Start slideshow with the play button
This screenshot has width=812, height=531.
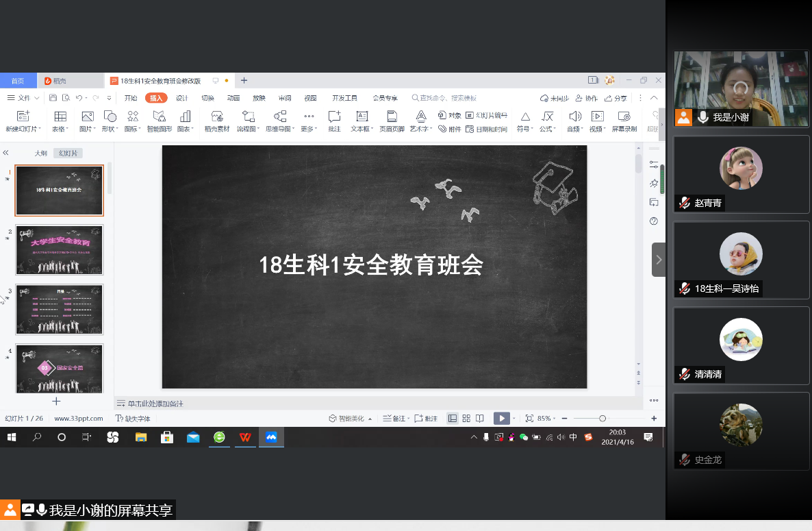click(x=501, y=418)
